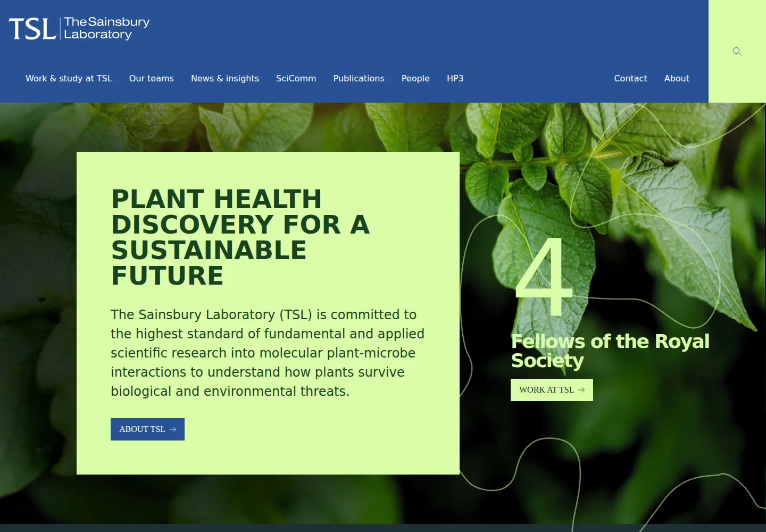Open the HP3 menu item

455,78
